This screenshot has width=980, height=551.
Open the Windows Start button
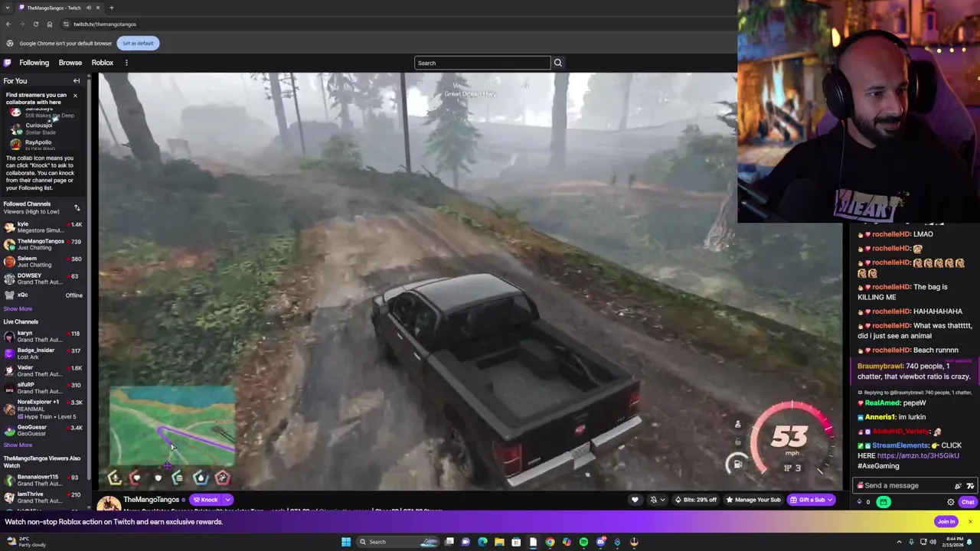click(x=346, y=542)
